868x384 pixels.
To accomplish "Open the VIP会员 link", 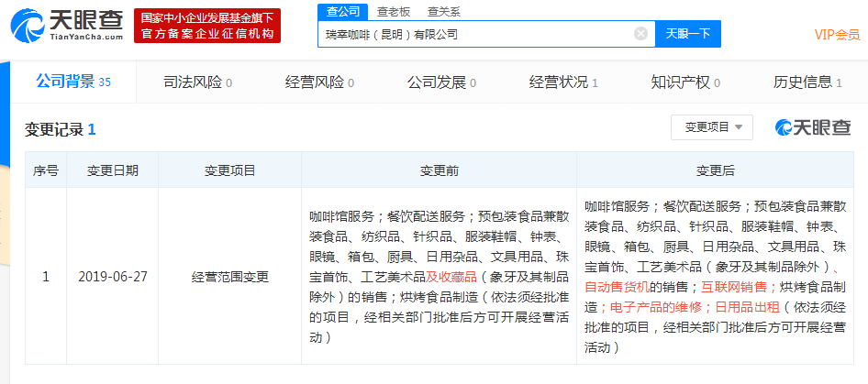I will [x=837, y=34].
